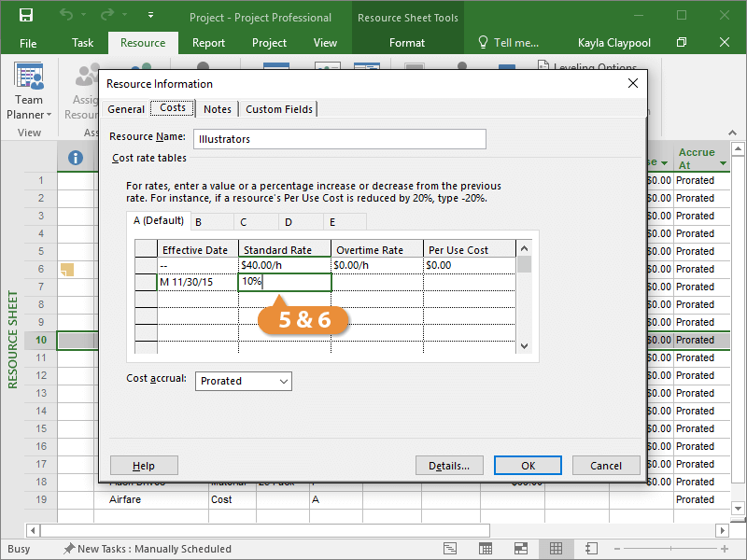Switch to Gantt Chart view from the status bar
The height and width of the screenshot is (560, 747).
pyautogui.click(x=450, y=549)
